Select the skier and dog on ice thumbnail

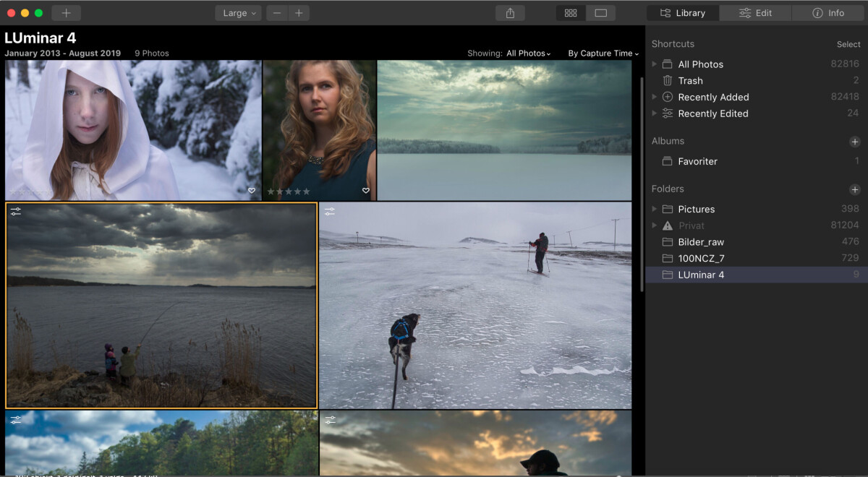click(x=475, y=306)
